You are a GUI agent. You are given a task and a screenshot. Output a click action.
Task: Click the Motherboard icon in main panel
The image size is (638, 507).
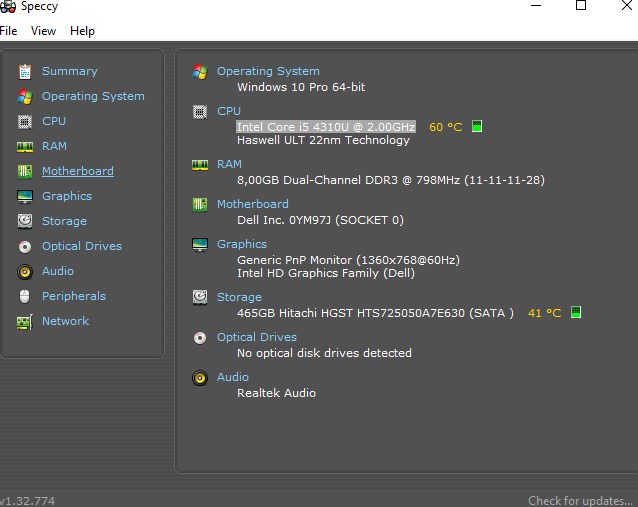tap(200, 204)
